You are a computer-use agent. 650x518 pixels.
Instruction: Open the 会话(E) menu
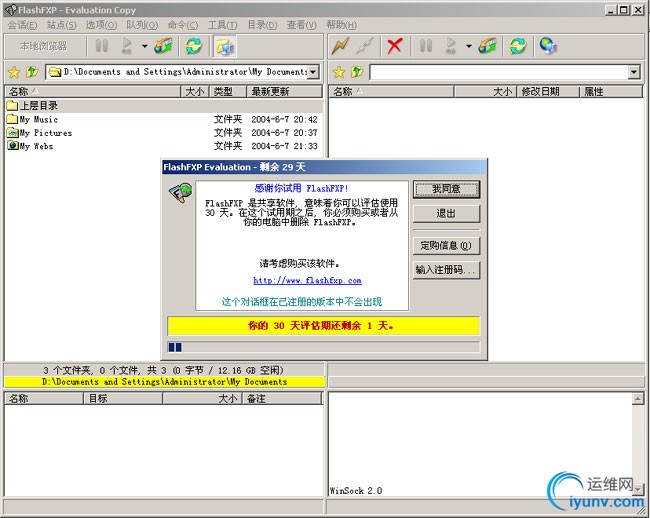click(22, 25)
